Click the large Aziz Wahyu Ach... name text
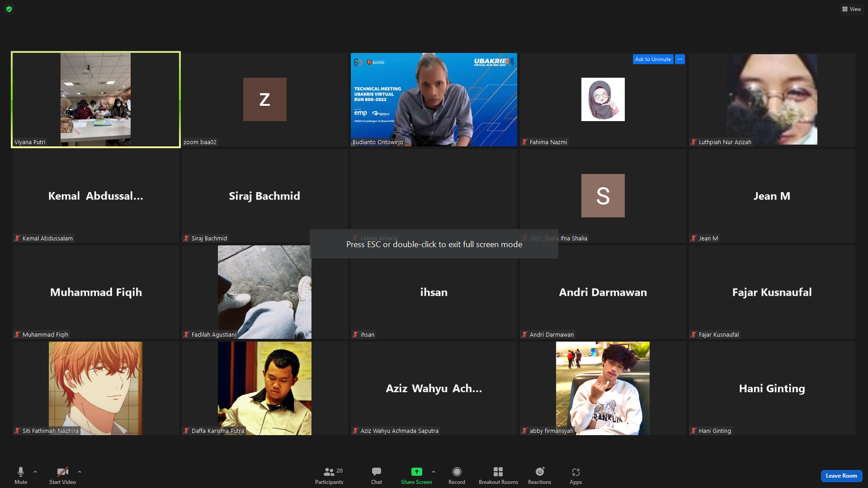Screen dimensions: 868x488 tap(434, 388)
